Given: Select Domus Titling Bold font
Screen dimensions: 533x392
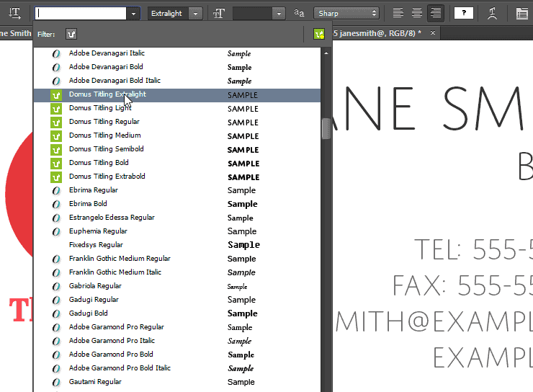Looking at the screenshot, I should 176,163.
